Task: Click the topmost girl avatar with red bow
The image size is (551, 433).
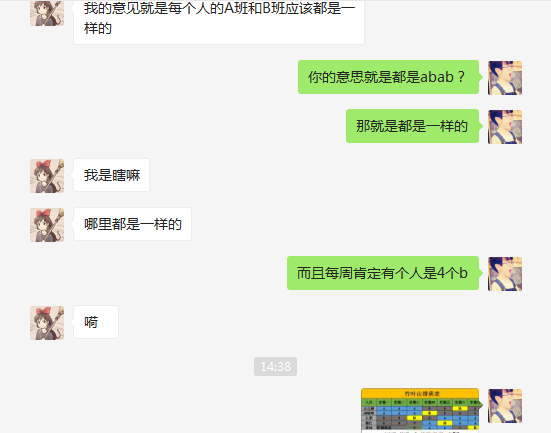Action: pos(47,13)
